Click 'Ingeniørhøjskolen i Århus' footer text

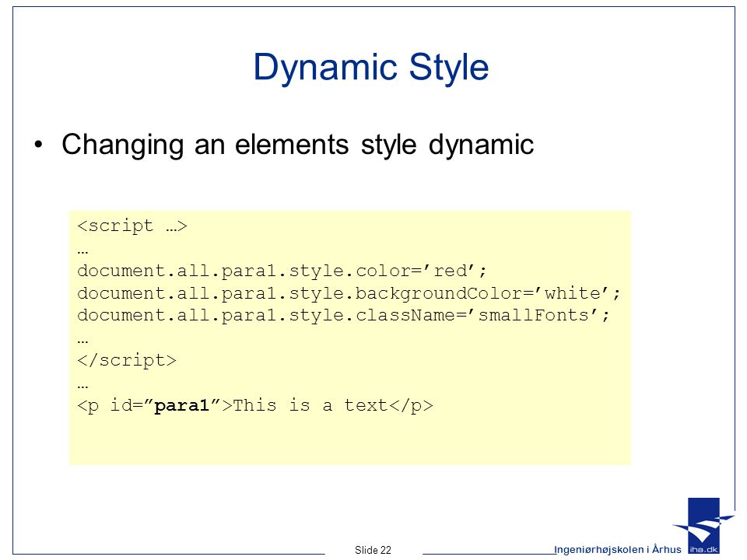click(617, 550)
